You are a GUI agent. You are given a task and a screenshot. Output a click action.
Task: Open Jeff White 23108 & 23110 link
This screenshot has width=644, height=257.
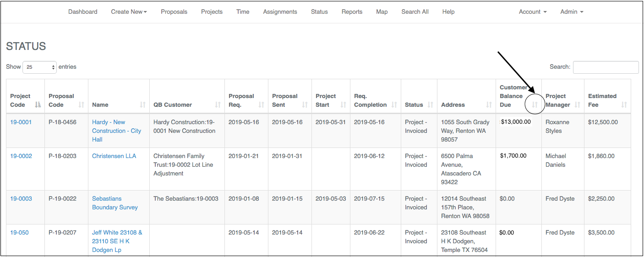coord(117,241)
